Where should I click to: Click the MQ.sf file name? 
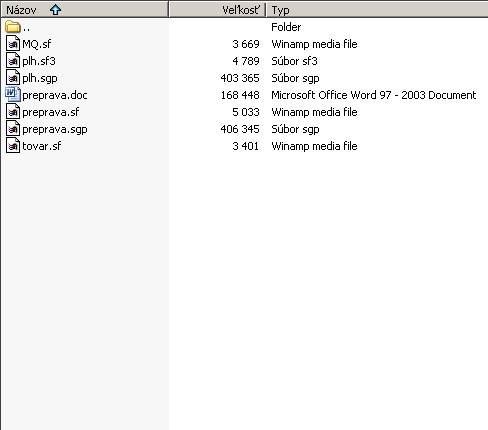click(37, 44)
